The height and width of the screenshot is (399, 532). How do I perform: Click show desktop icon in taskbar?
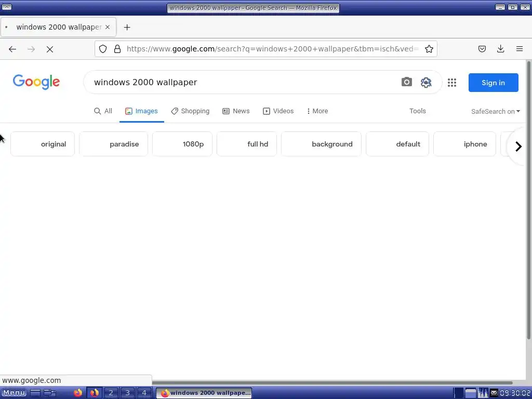pos(35,393)
